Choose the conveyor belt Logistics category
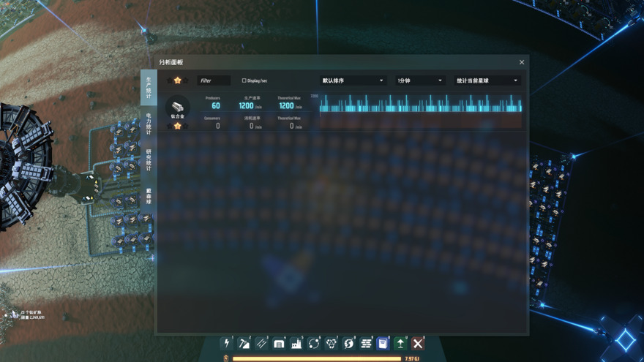Viewport: 644px width, 362px height. tap(261, 343)
